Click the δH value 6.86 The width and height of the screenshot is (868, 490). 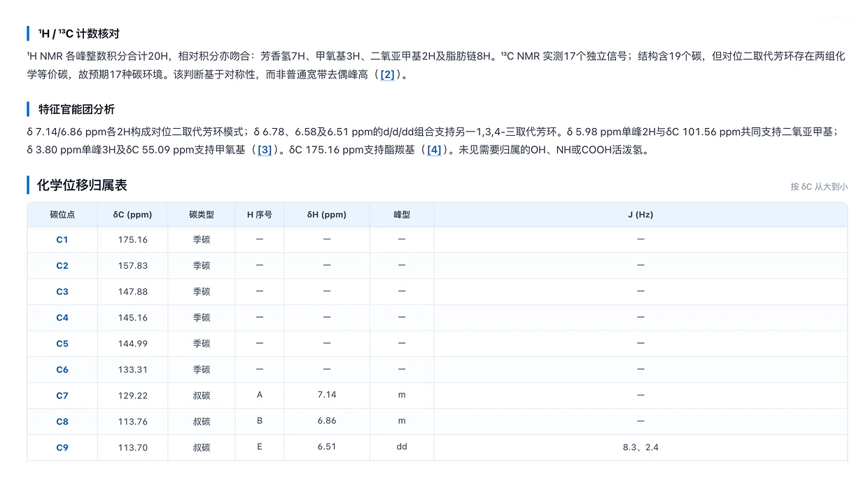pyautogui.click(x=327, y=421)
